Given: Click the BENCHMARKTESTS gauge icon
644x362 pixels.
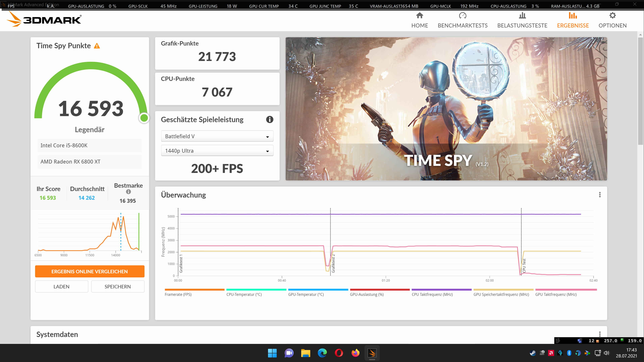Looking at the screenshot, I should click(463, 15).
